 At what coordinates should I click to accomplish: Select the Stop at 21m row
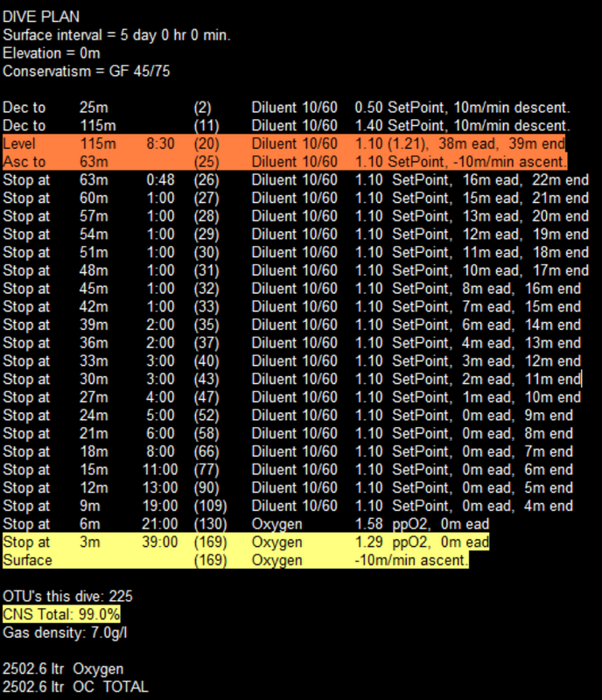[x=288, y=433]
